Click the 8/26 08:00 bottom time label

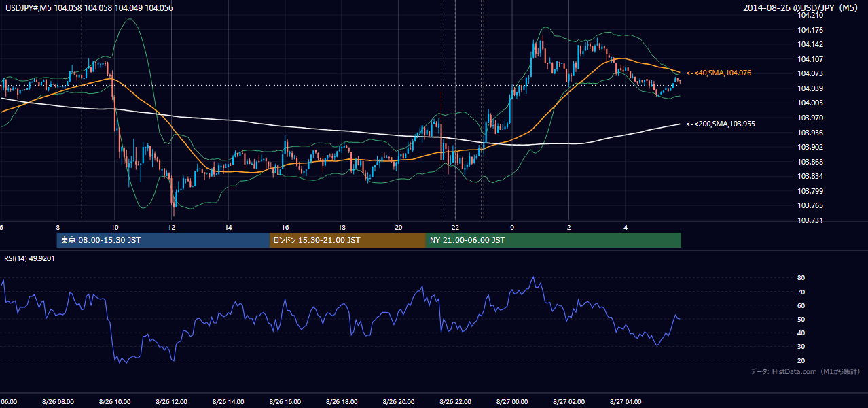point(58,402)
